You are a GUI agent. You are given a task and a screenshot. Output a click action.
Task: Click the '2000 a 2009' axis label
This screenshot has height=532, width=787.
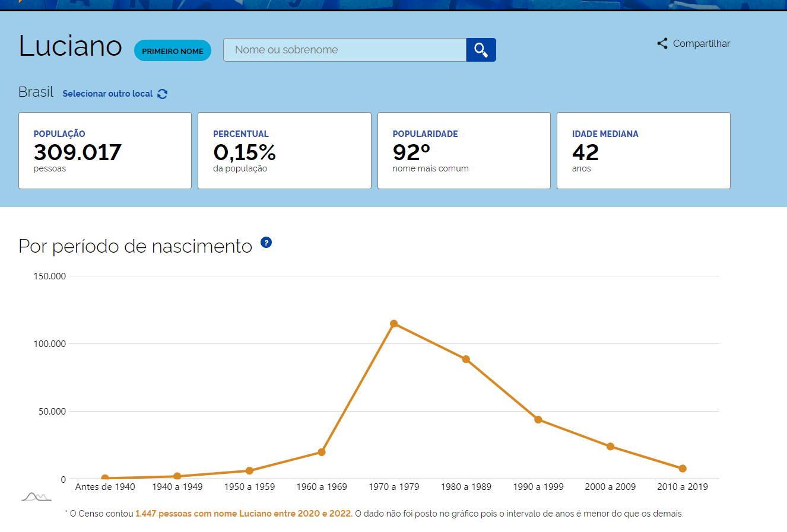(610, 487)
